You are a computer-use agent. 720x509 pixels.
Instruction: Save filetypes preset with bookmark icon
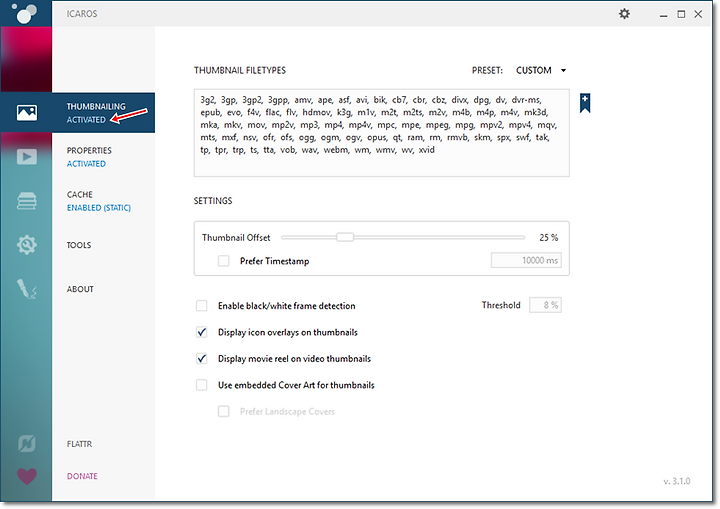pyautogui.click(x=585, y=103)
